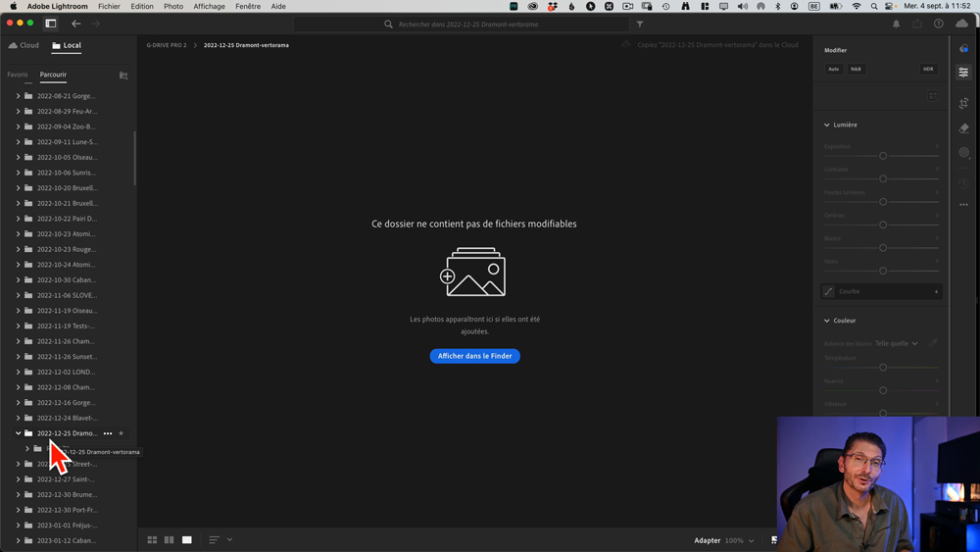Collapse the Lumière section
This screenshot has height=552, width=980.
(827, 125)
